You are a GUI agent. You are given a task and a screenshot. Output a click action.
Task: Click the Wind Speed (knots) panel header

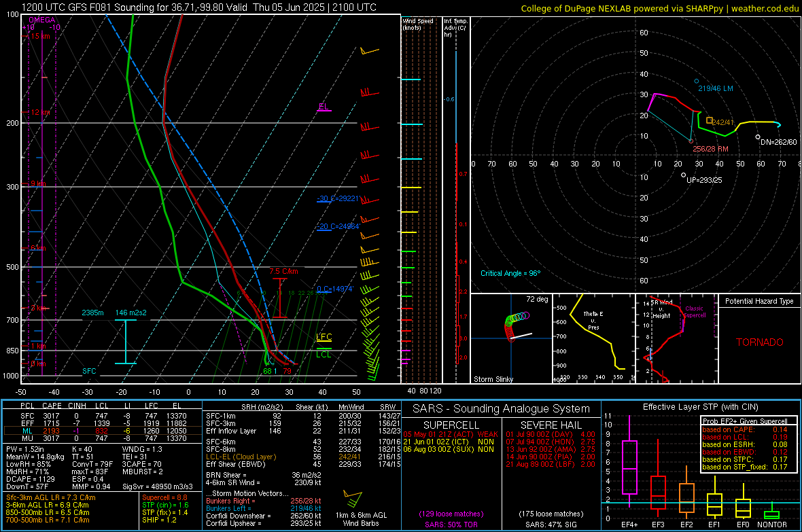(417, 24)
